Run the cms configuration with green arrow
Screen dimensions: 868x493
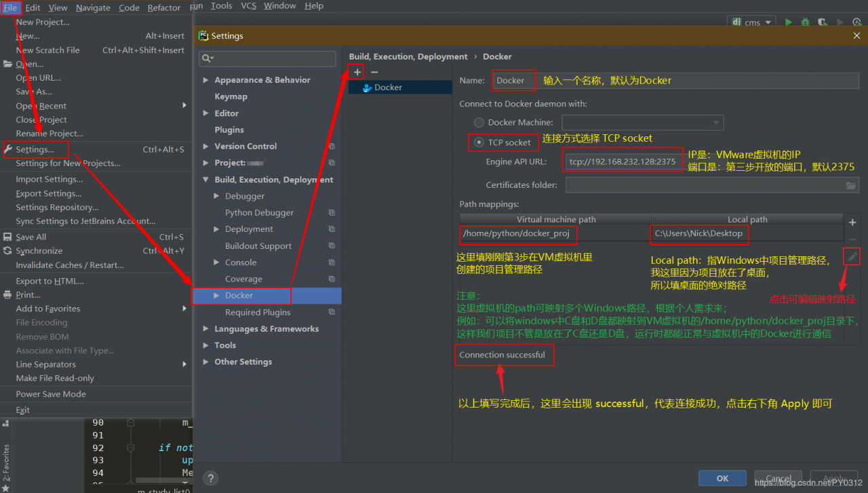[x=788, y=22]
